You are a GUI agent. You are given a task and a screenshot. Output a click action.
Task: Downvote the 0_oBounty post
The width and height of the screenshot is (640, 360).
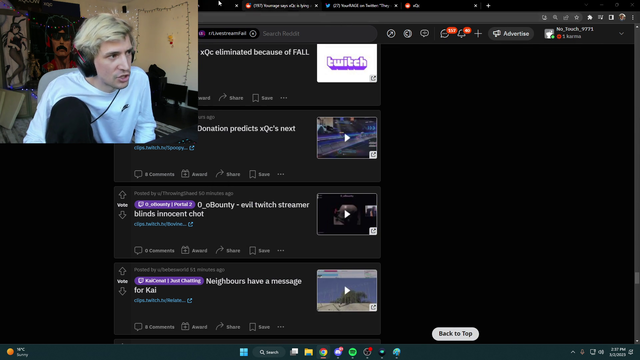[122, 215]
